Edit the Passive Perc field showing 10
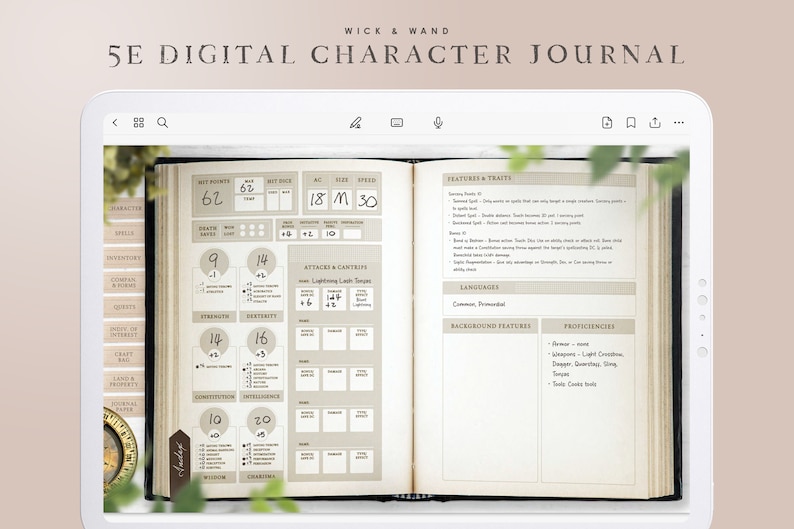 pyautogui.click(x=330, y=234)
